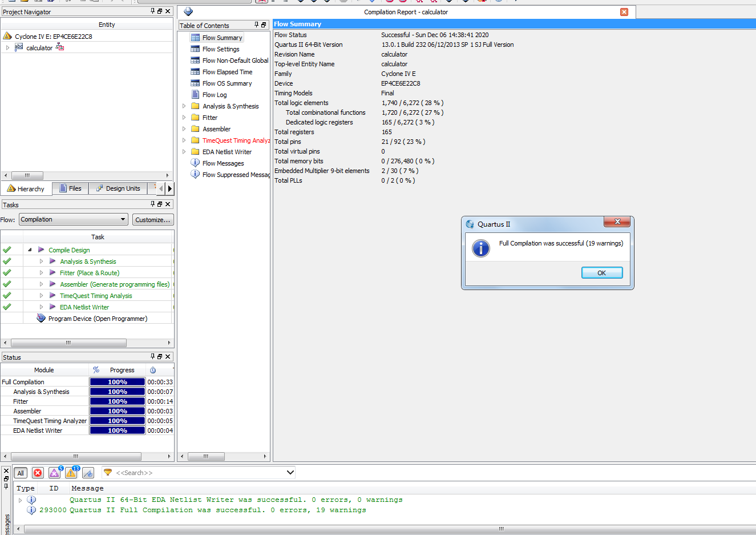The width and height of the screenshot is (756, 535).
Task: Switch to the Design Units tab
Action: (118, 188)
